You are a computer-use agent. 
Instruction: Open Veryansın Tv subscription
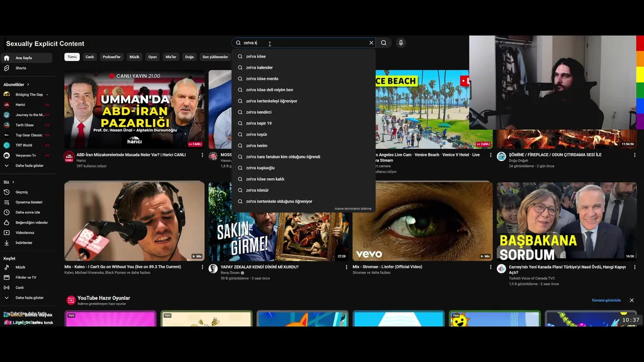point(26,155)
